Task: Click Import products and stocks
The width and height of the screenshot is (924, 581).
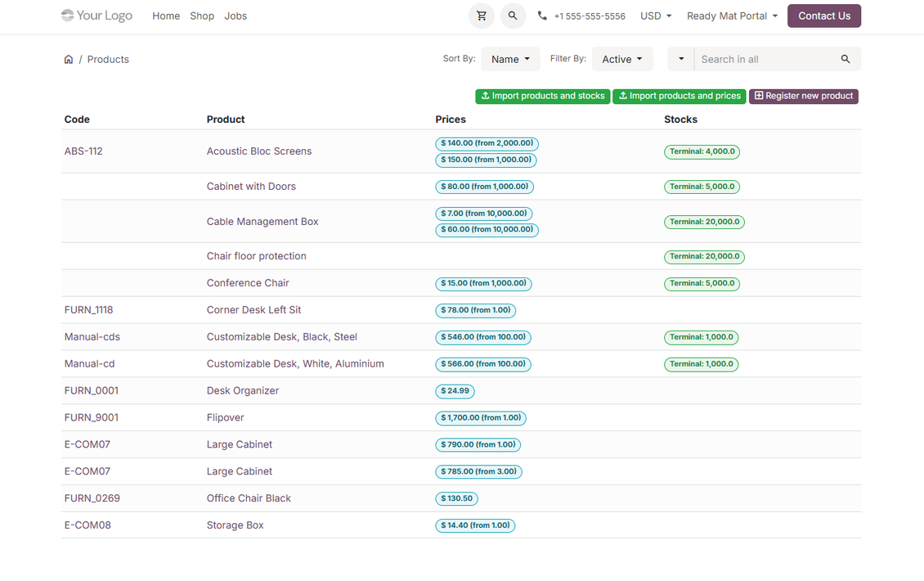Action: click(x=543, y=96)
